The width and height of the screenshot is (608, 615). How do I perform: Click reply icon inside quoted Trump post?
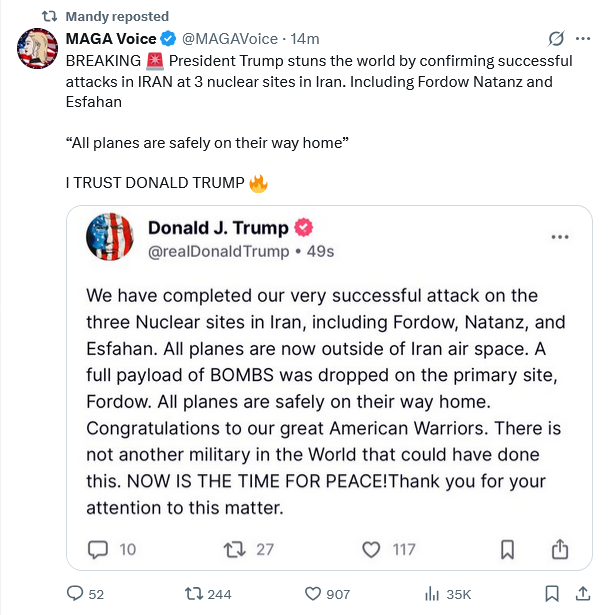[x=98, y=548]
